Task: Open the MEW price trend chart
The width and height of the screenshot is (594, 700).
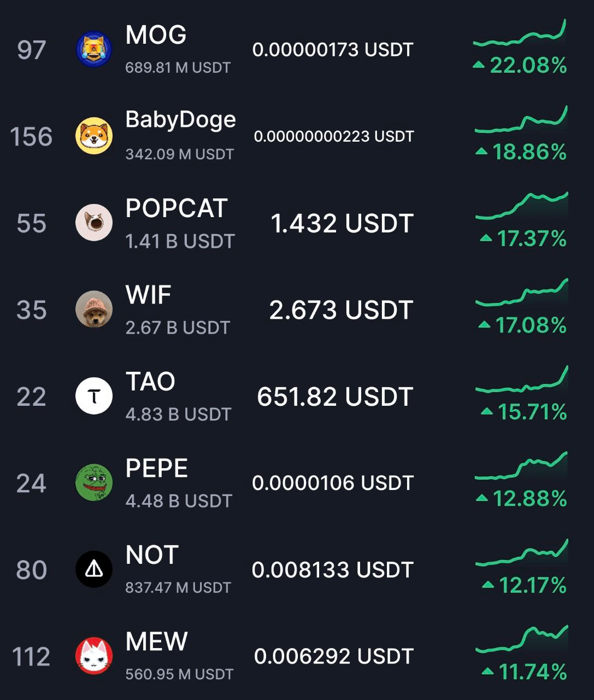Action: coord(522,640)
